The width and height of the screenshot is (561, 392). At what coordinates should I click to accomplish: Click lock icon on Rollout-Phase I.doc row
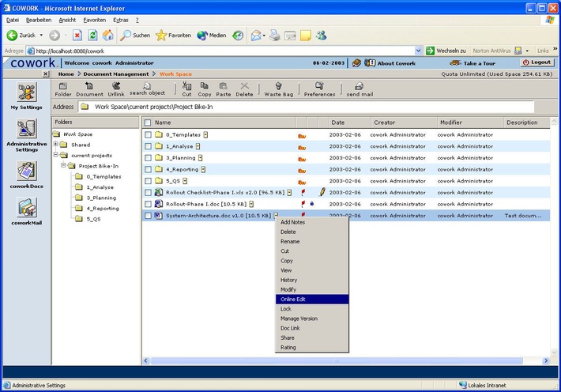[311, 203]
